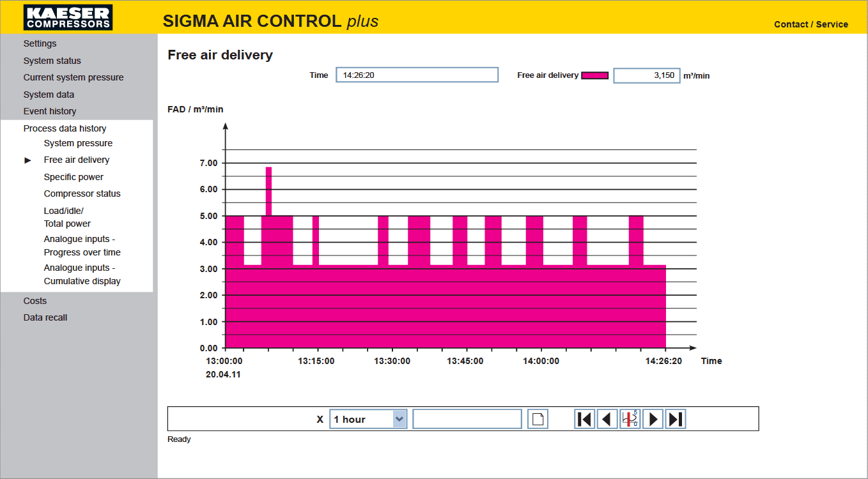Step back one time interval
The image size is (868, 479).
(607, 420)
